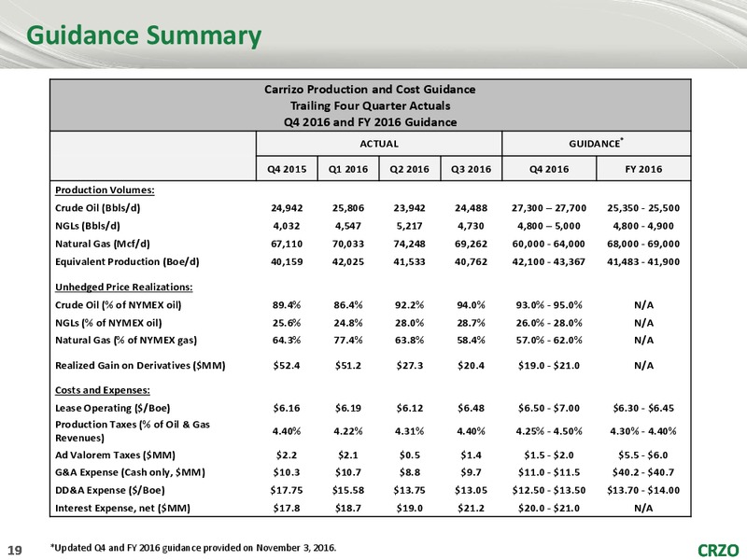
Task: Select crude oil realization 94.0%
Action: [x=472, y=305]
